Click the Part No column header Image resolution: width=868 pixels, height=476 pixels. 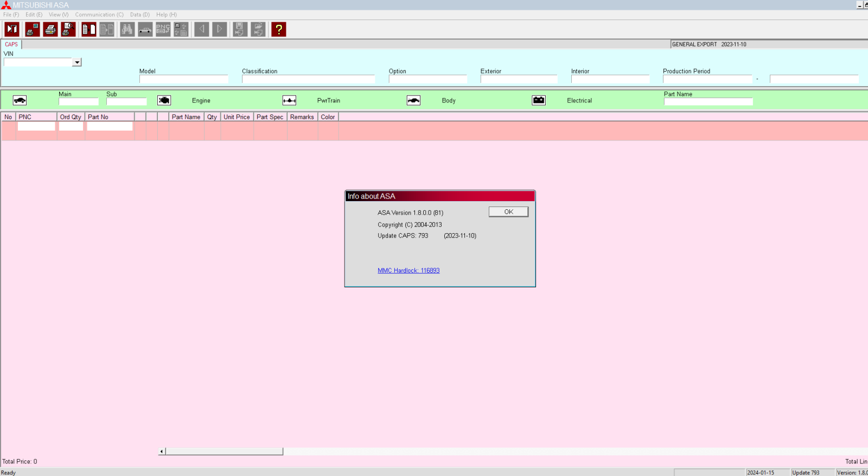pos(110,117)
